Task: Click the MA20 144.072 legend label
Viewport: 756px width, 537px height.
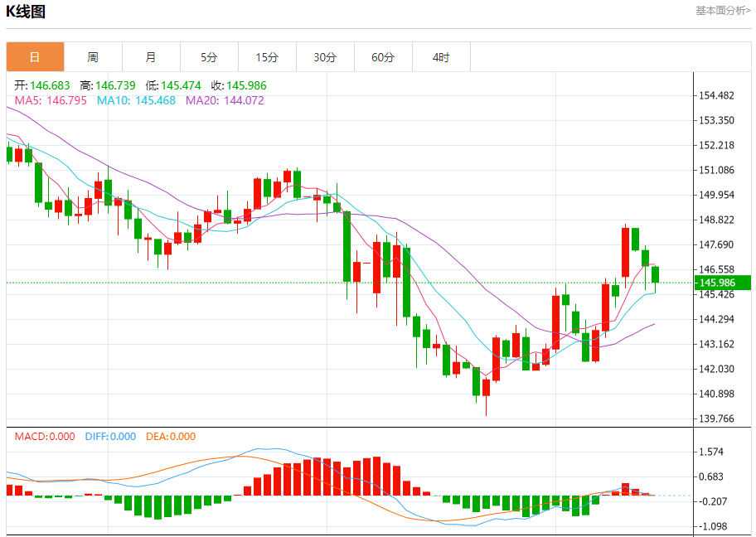Action: point(225,100)
